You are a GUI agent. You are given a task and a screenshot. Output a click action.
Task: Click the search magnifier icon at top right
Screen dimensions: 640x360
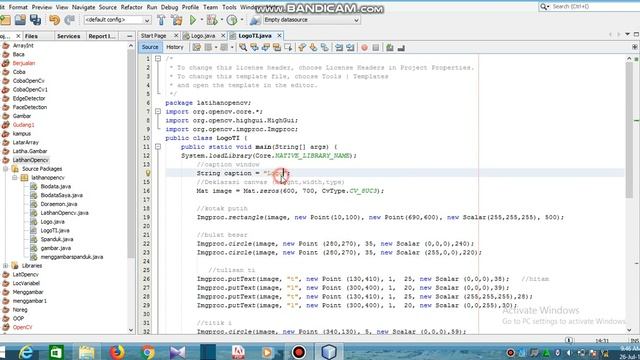pos(544,7)
